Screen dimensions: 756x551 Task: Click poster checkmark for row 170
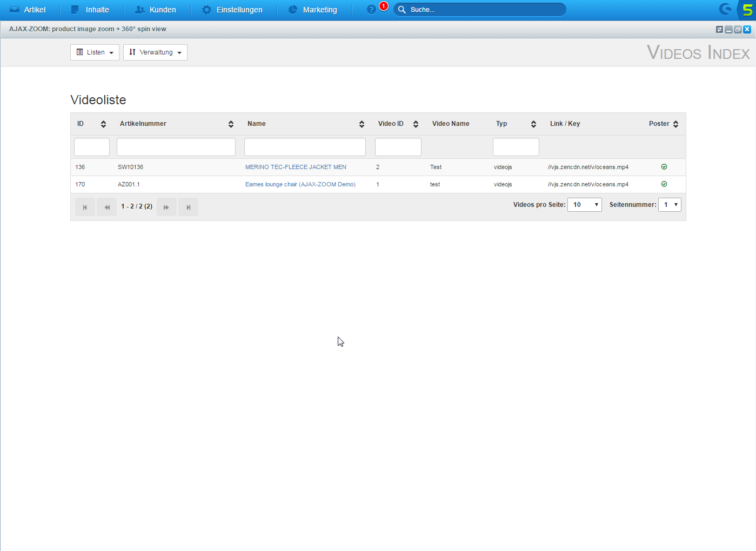664,184
